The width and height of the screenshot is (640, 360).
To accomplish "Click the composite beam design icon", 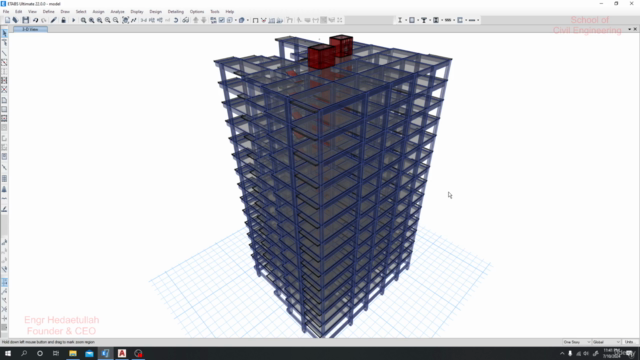I will [x=424, y=20].
